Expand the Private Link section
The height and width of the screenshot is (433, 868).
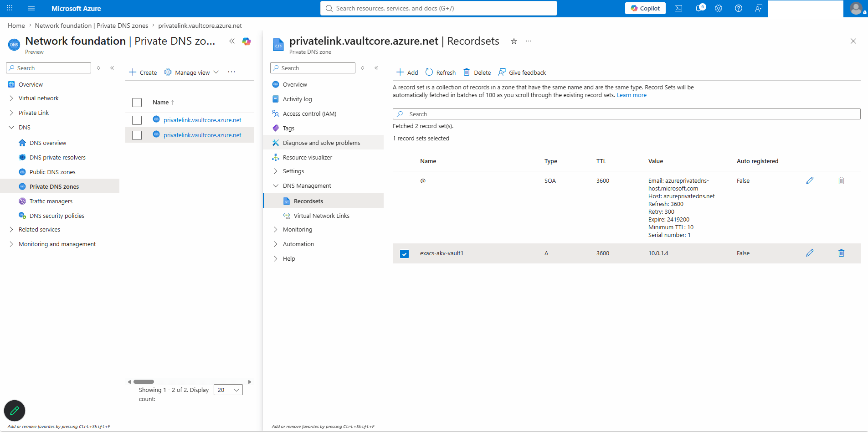[x=11, y=113]
